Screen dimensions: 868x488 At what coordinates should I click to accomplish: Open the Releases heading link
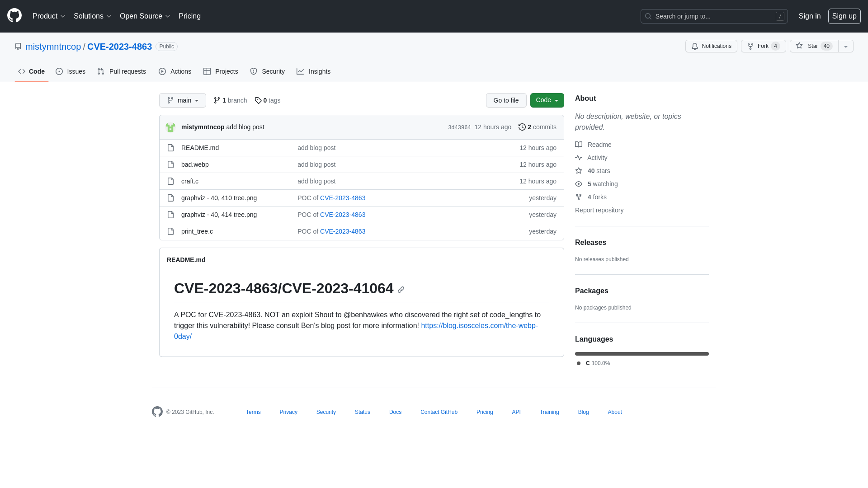[x=590, y=243]
